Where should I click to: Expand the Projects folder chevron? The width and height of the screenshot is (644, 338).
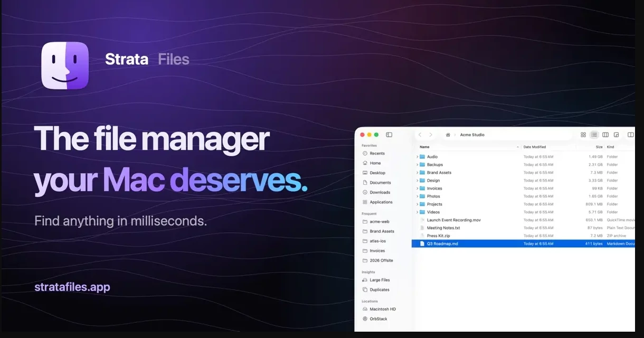417,204
